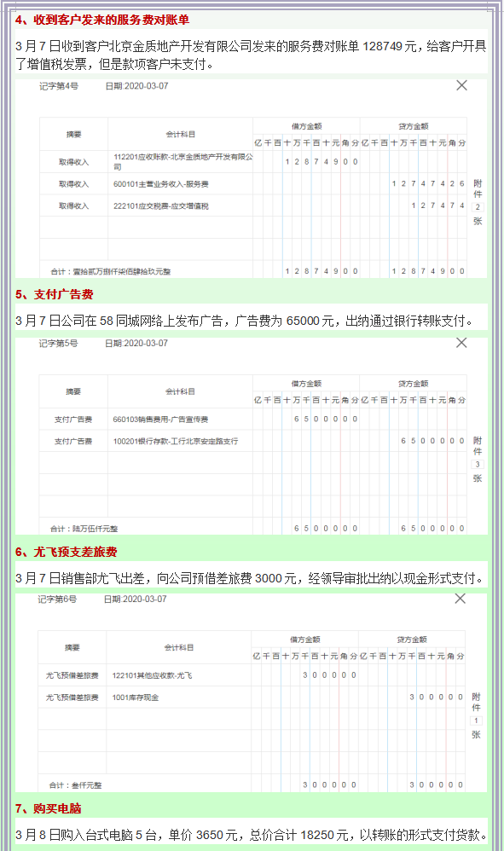Image resolution: width=504 pixels, height=851 pixels.
Task: Select heading 4、收到客户发来的服务费对账单
Action: point(102,20)
